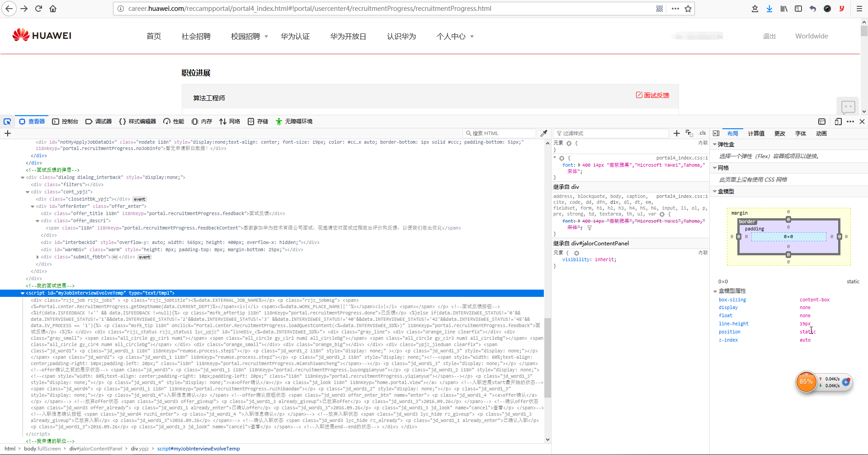Collapse the three-pane sidebar toggle icon
The width and height of the screenshot is (868, 455).
(716, 133)
